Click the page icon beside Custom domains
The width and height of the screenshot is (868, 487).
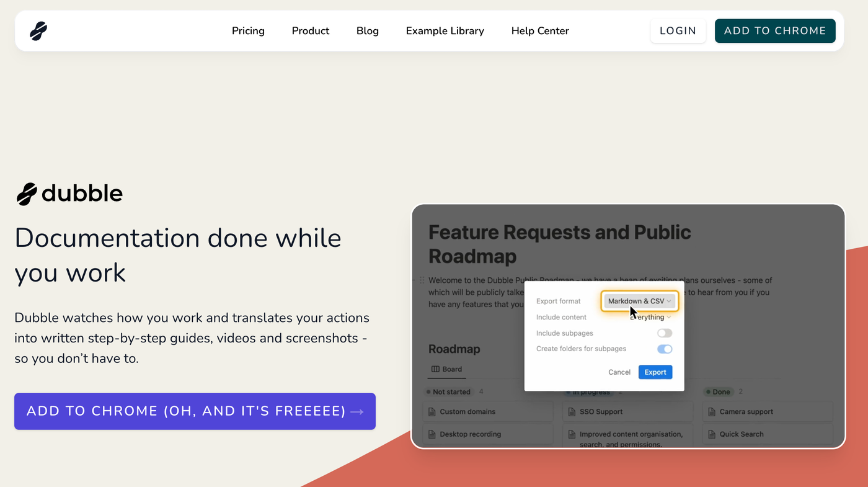(x=432, y=412)
